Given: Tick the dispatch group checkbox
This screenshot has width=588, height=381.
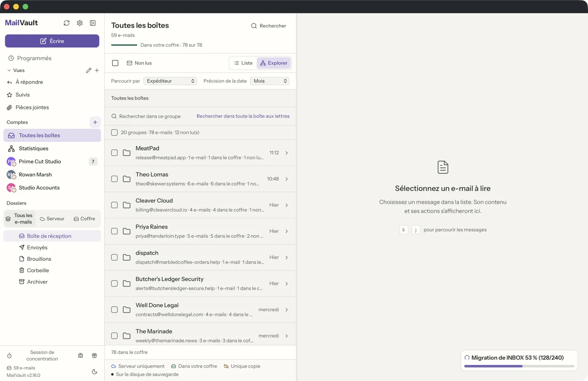Looking at the screenshot, I should coord(114,258).
